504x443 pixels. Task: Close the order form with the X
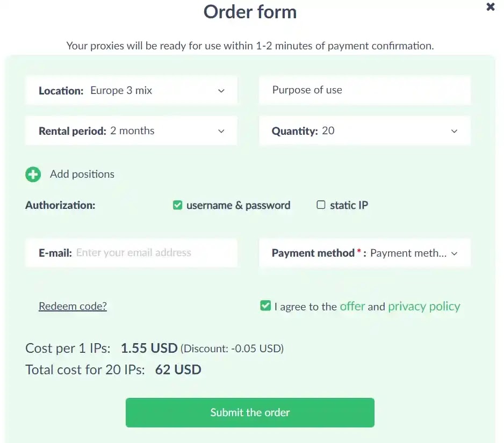click(x=490, y=7)
